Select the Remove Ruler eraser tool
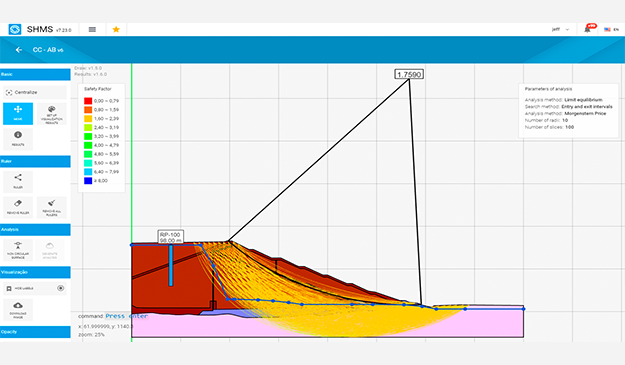625x365 pixels. (18, 207)
